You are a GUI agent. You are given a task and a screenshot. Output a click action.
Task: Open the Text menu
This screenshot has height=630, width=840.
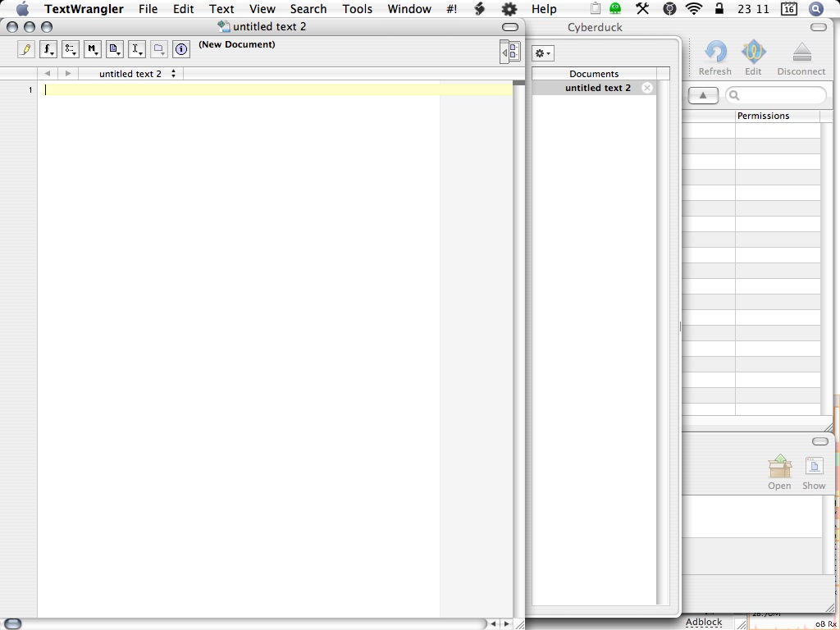click(x=221, y=8)
